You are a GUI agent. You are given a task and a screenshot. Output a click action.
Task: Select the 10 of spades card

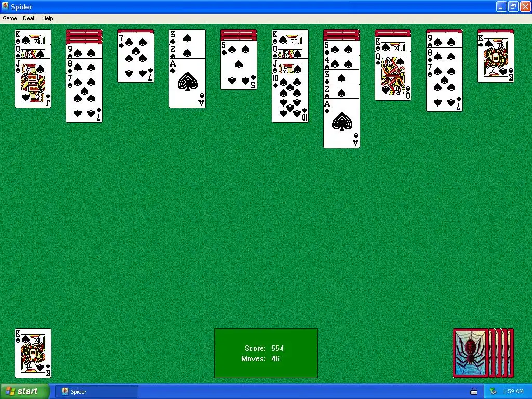pos(290,98)
